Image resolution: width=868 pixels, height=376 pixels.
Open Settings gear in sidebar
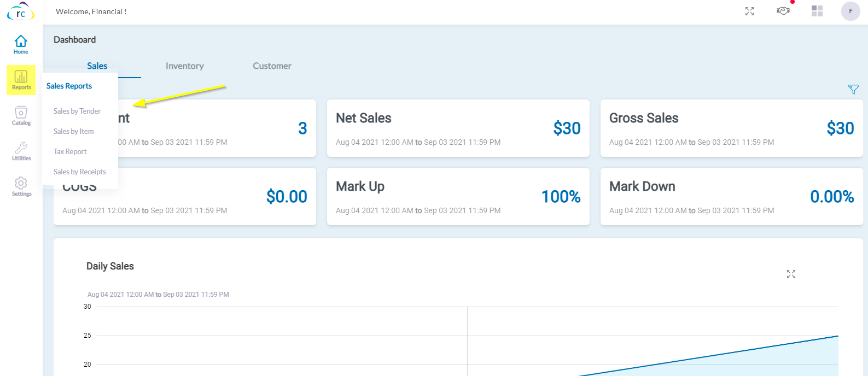click(x=21, y=186)
